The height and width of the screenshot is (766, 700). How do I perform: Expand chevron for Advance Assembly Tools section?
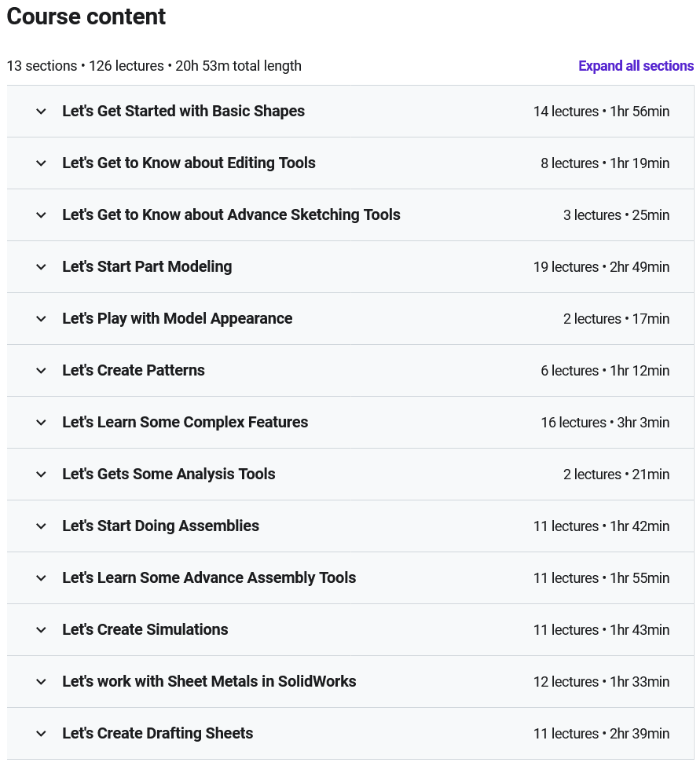pyautogui.click(x=42, y=578)
